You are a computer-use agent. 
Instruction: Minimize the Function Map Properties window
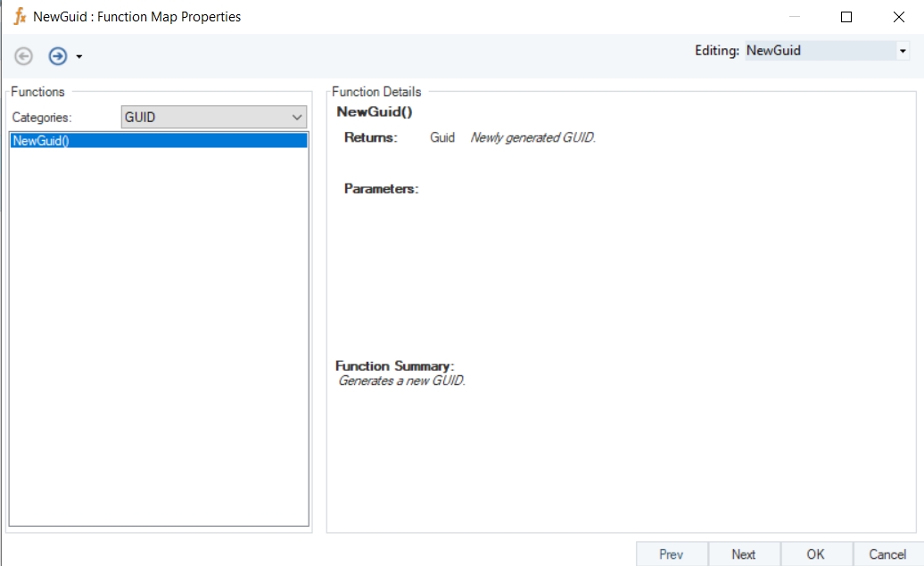pos(794,16)
